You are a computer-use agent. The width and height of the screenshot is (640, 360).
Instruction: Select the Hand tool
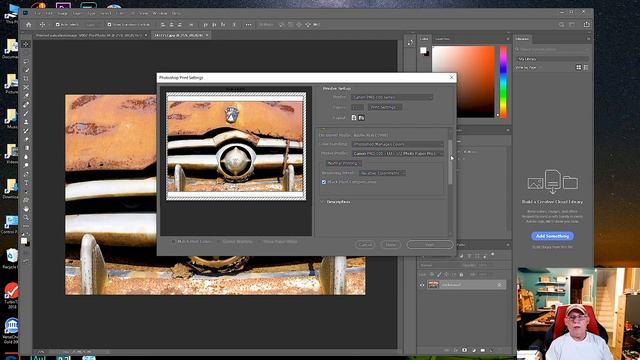click(26, 209)
